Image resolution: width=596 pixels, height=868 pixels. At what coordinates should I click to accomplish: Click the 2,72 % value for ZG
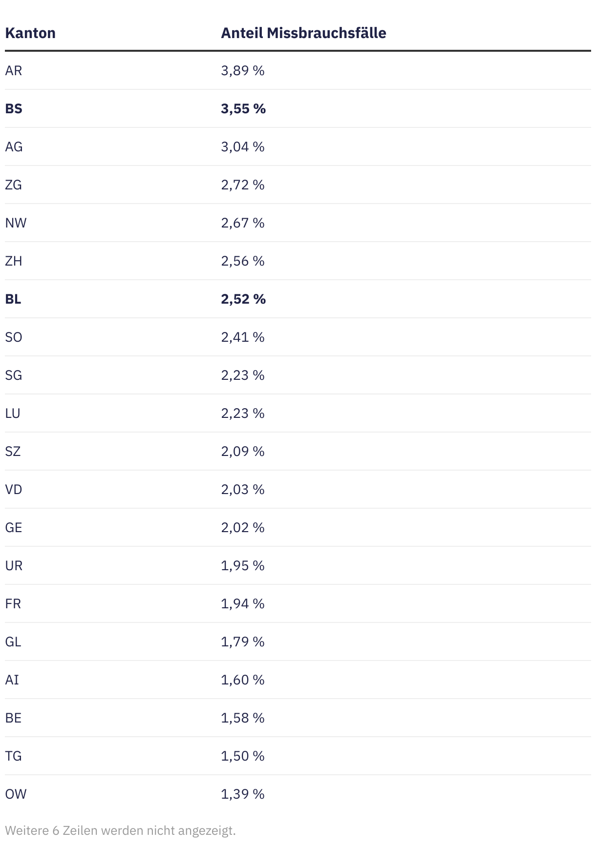242,185
